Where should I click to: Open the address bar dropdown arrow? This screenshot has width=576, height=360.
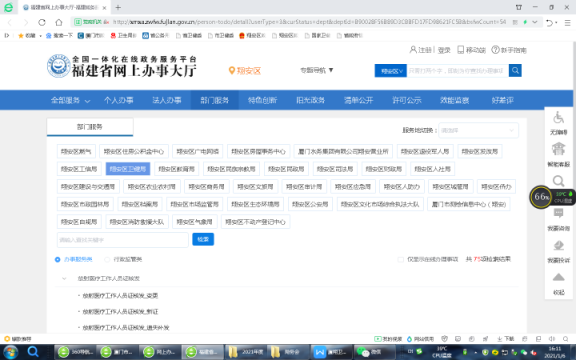(x=534, y=22)
